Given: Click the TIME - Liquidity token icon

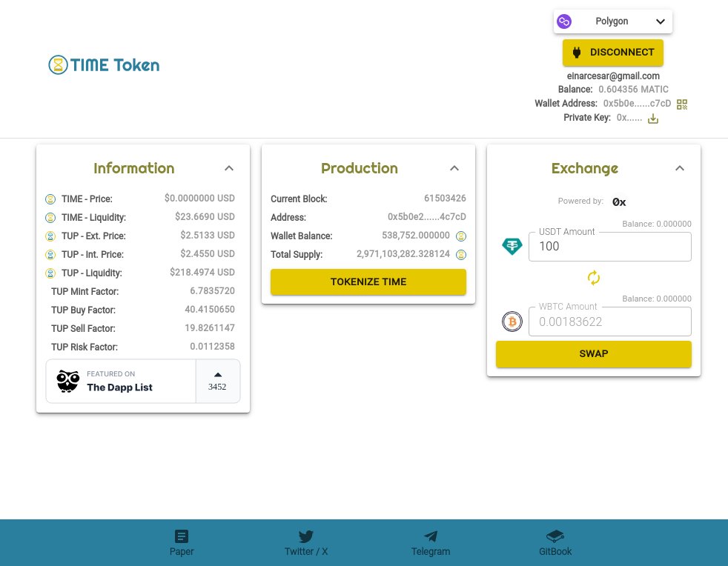Looking at the screenshot, I should click(x=50, y=218).
